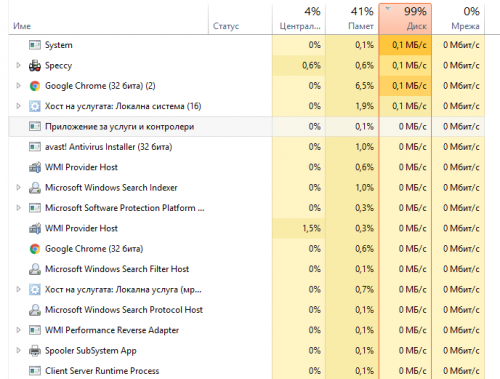Click the avast! Antivirus Installer icon
Viewport: 500px width, 379px height.
[35, 147]
